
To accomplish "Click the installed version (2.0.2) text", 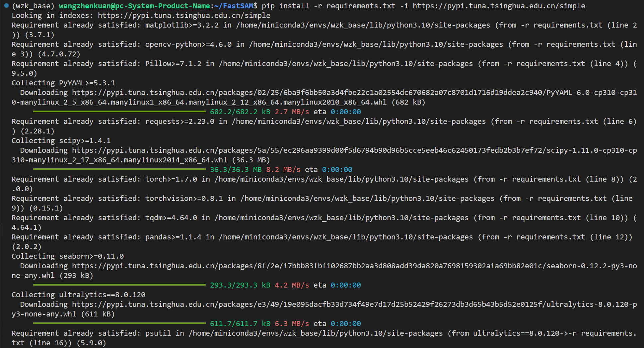I will 27,247.
